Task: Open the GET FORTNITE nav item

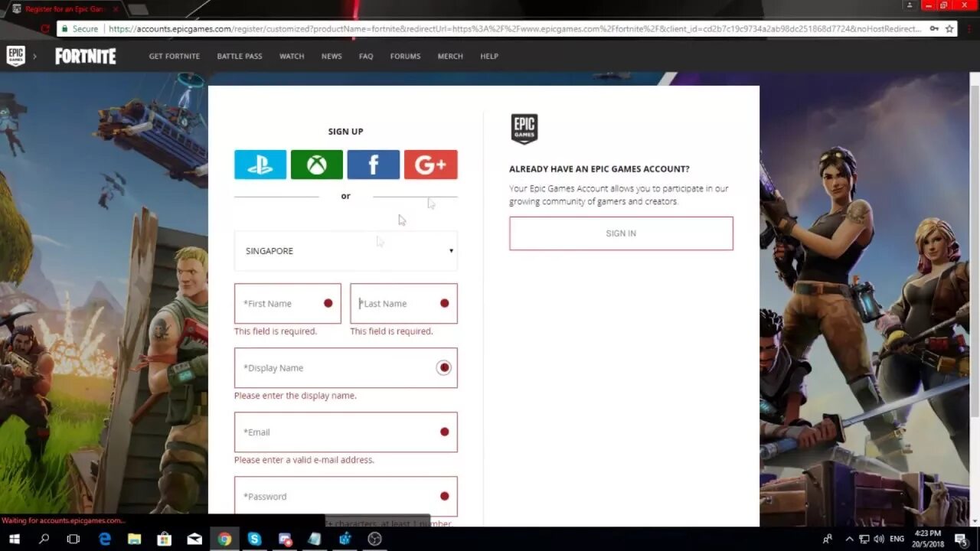Action: (x=175, y=56)
